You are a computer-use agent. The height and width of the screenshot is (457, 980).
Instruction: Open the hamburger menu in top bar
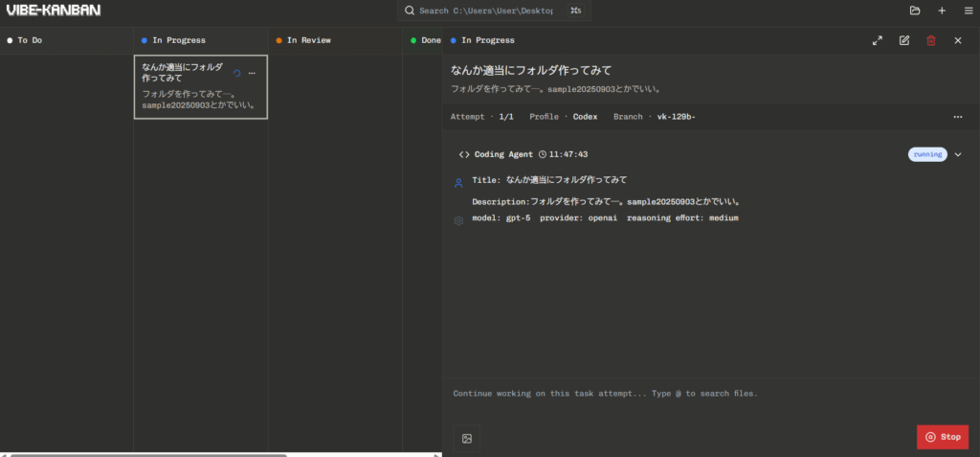968,11
